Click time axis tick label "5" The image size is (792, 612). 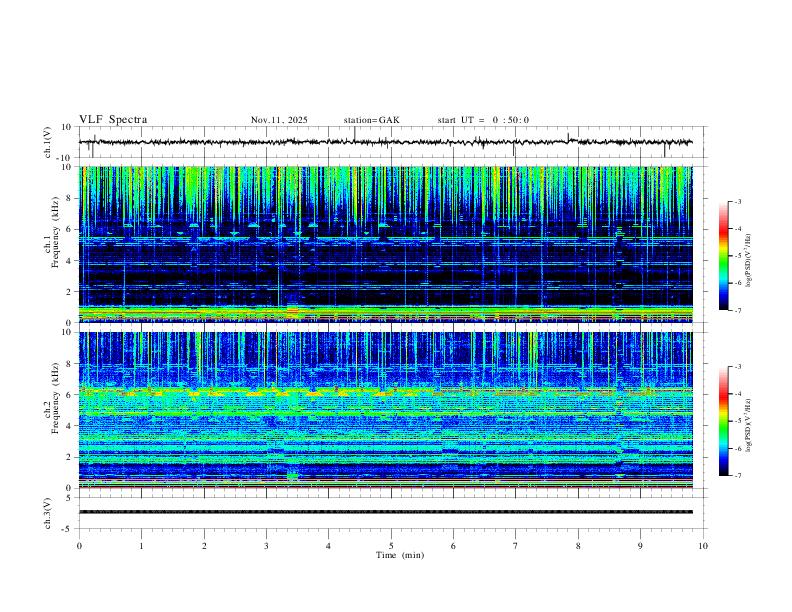(x=391, y=546)
